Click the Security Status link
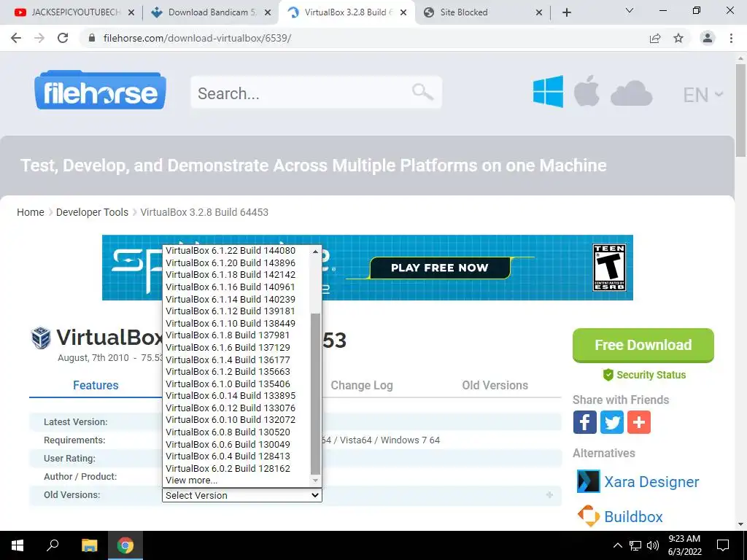The height and width of the screenshot is (560, 747). pyautogui.click(x=644, y=375)
